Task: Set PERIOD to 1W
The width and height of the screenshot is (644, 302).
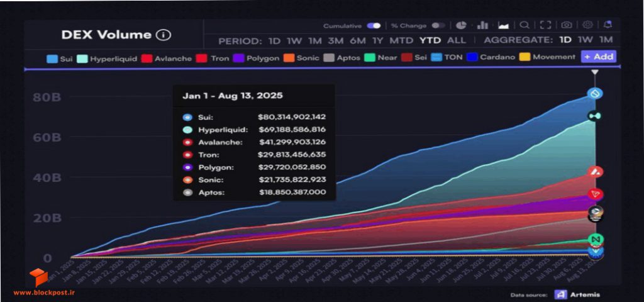Action: point(294,41)
